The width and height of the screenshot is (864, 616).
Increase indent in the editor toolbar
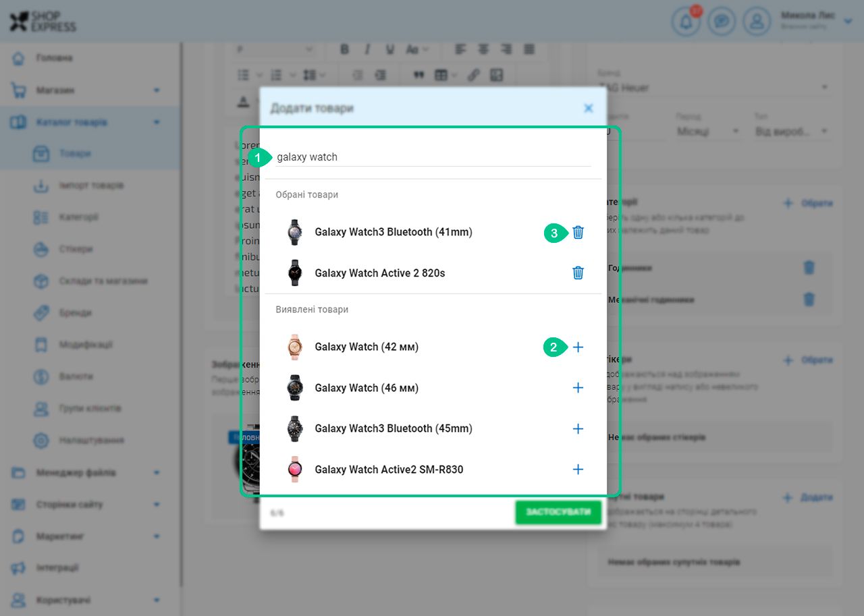pos(381,75)
